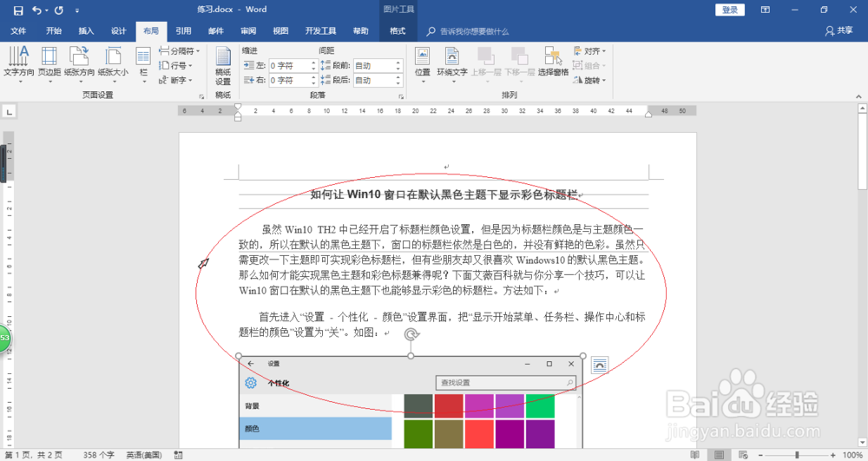Image resolution: width=868 pixels, height=461 pixels.
Task: Open the 帮助 tab
Action: click(x=360, y=31)
